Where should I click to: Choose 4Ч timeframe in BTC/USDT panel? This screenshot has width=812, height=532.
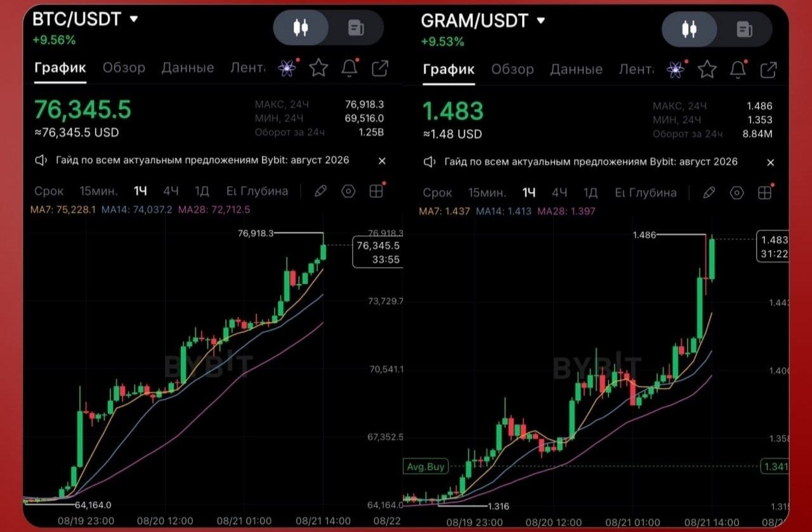(x=171, y=191)
